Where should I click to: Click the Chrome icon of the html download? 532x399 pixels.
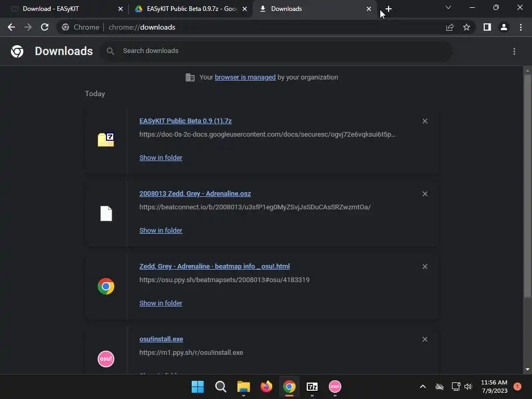106,286
